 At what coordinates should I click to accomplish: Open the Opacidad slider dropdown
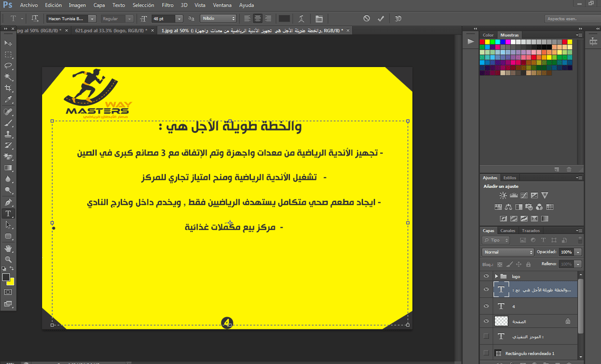pos(578,252)
